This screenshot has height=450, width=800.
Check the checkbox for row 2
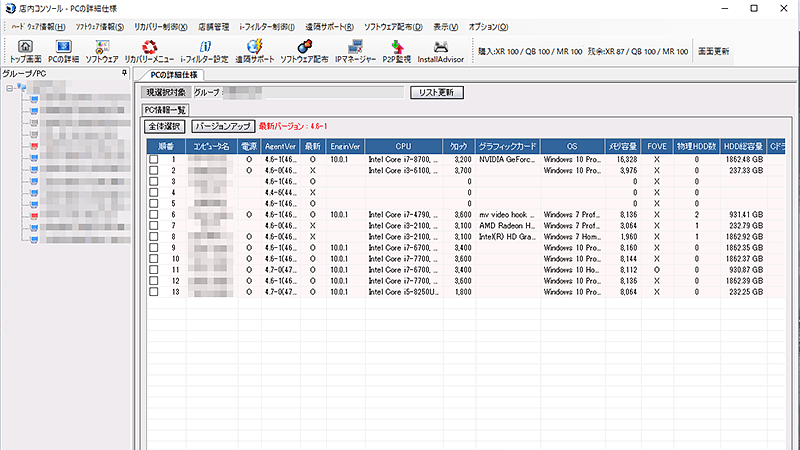point(154,170)
